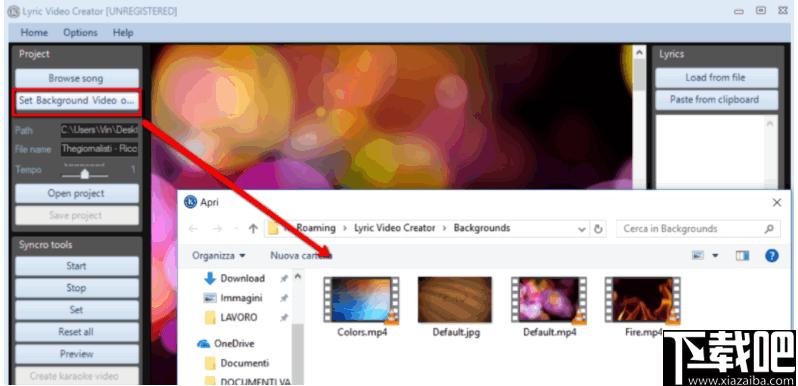
Task: Click Load from file in the Lyrics panel
Action: (x=716, y=78)
